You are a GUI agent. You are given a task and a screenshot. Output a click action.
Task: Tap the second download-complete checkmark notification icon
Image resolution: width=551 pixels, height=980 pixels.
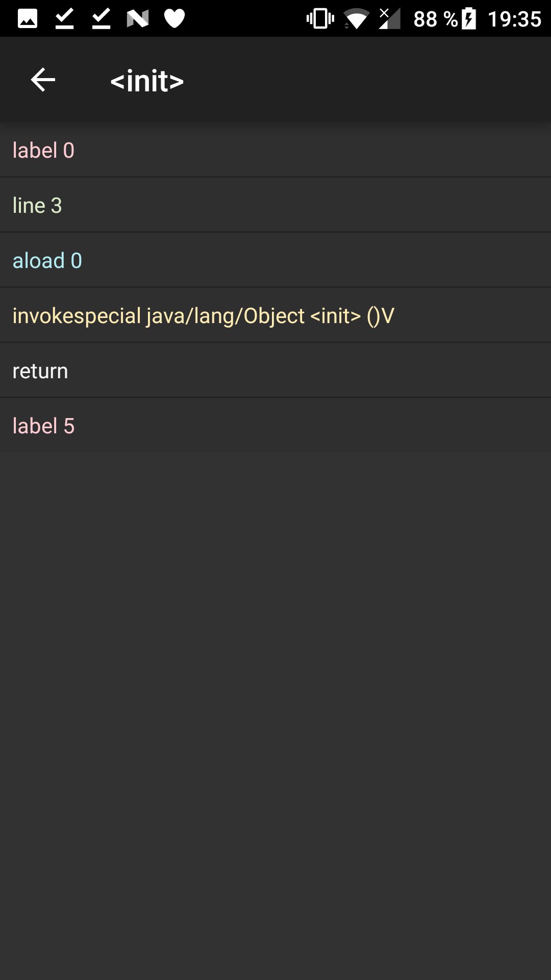[x=101, y=19]
